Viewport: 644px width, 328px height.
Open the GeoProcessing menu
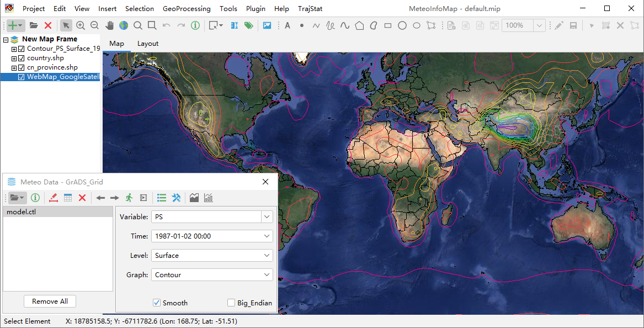pyautogui.click(x=187, y=9)
